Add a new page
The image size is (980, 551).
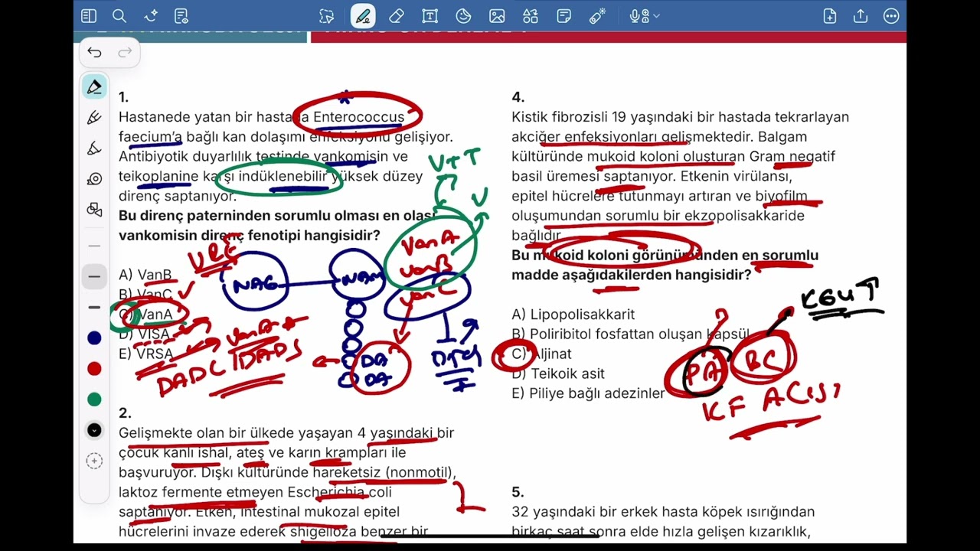(x=829, y=15)
